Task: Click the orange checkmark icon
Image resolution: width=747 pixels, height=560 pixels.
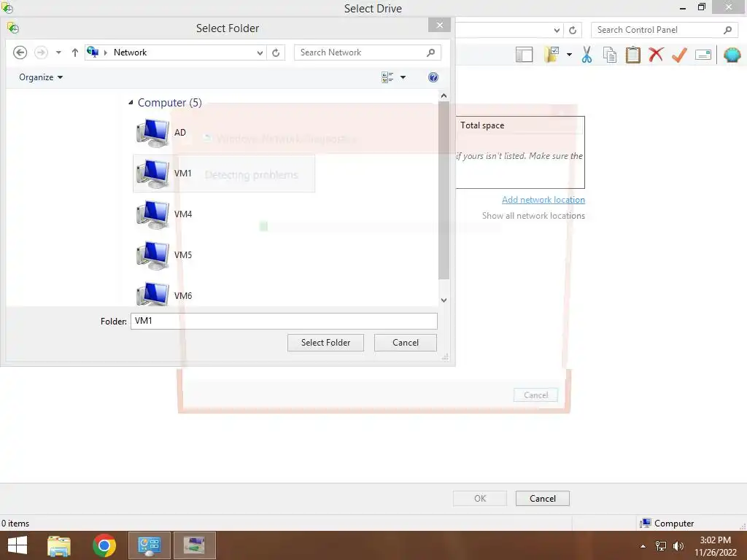Action: (x=679, y=55)
